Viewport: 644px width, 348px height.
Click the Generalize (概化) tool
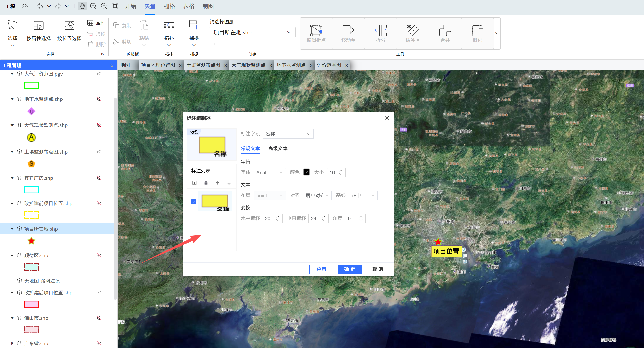coord(477,33)
